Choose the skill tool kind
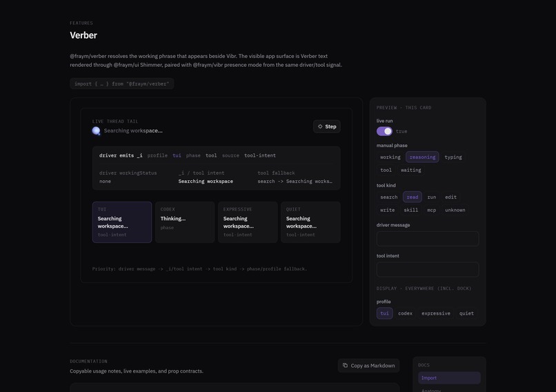Screen dimensions: 556x392 pyautogui.click(x=410, y=210)
